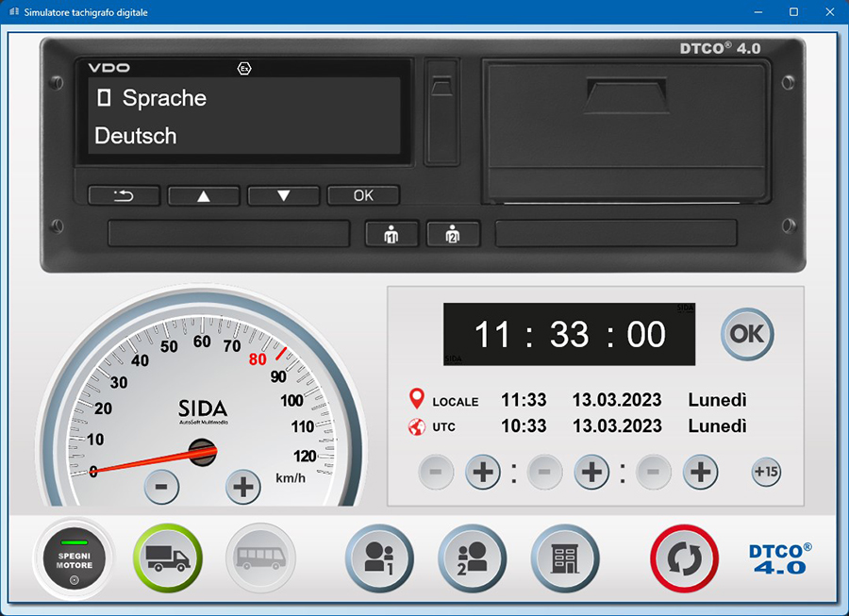Screen dimensions: 849x616
Task: Click the company building card icon
Action: [564, 558]
